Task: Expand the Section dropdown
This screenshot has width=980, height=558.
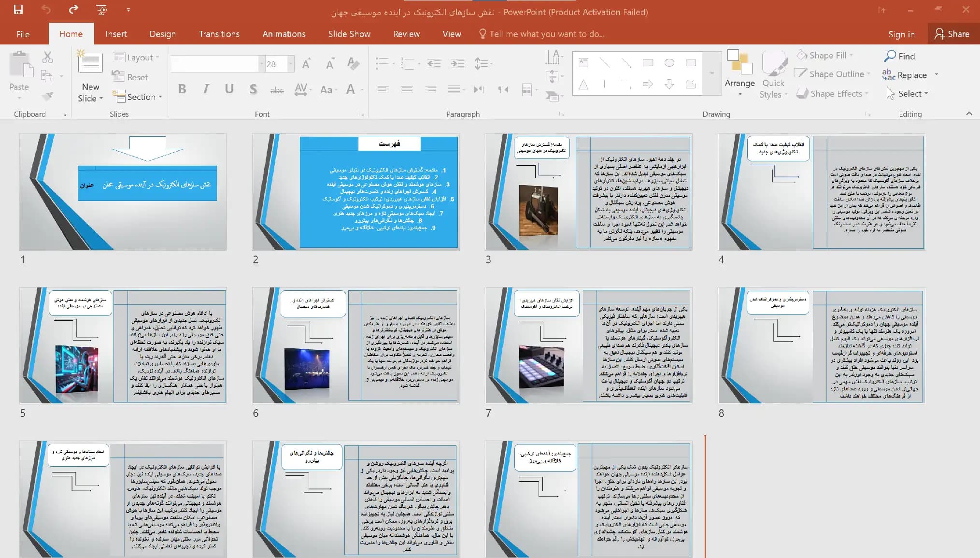Action: click(x=138, y=97)
